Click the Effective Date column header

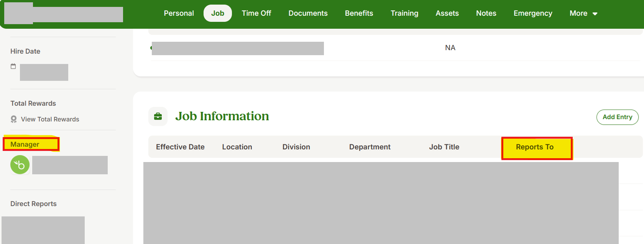180,147
